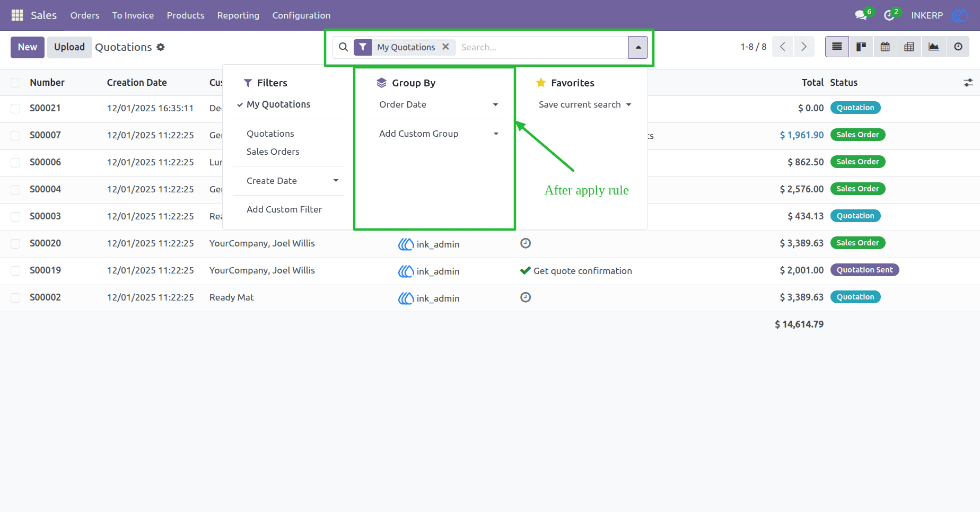The height and width of the screenshot is (512, 980).
Task: Go to previous page of records
Action: (783, 47)
